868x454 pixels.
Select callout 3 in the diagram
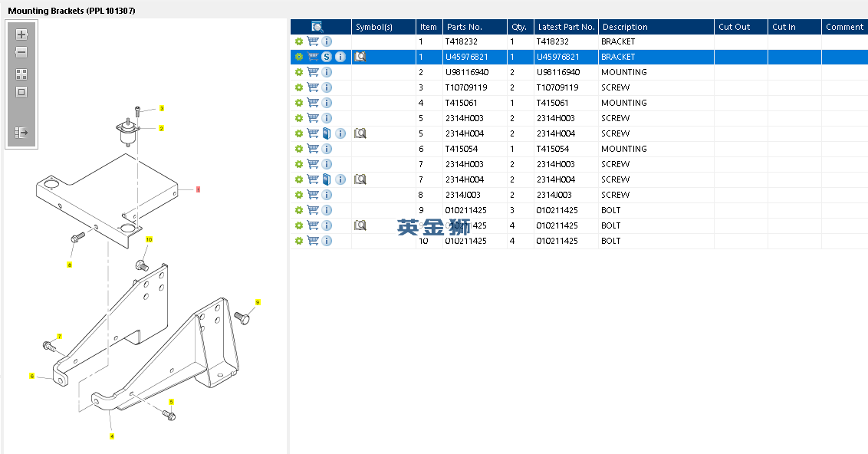tap(162, 109)
